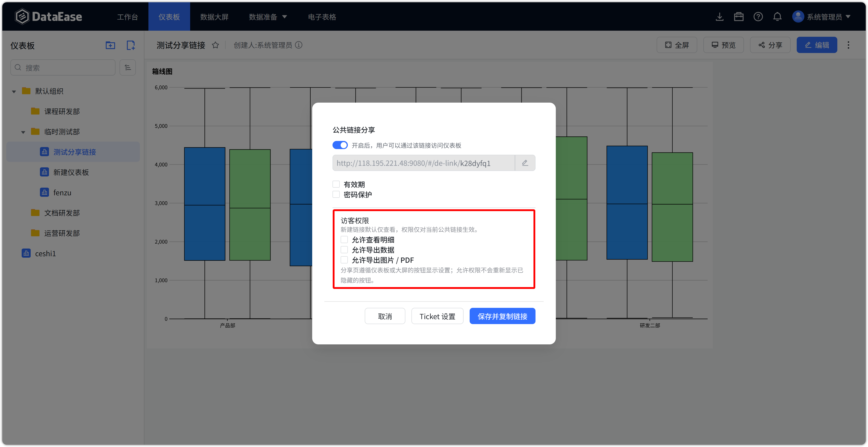The width and height of the screenshot is (868, 447).
Task: Open the 电子表格 tab
Action: [322, 17]
